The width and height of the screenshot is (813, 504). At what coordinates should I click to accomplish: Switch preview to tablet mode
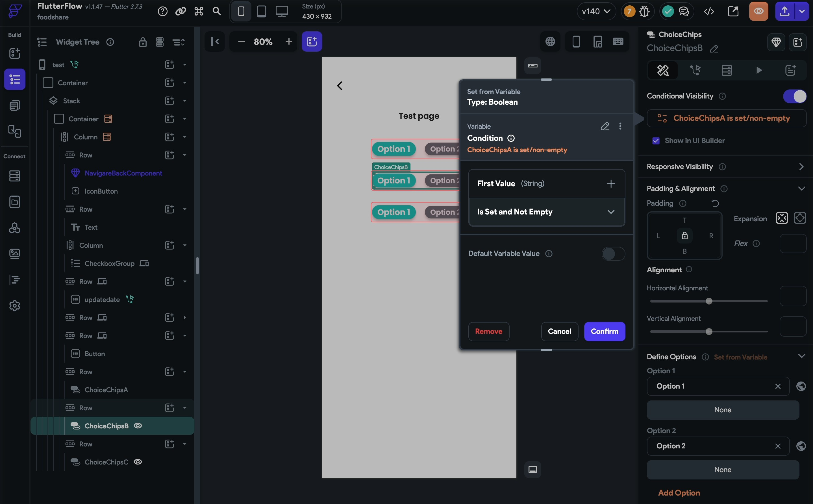tap(262, 11)
